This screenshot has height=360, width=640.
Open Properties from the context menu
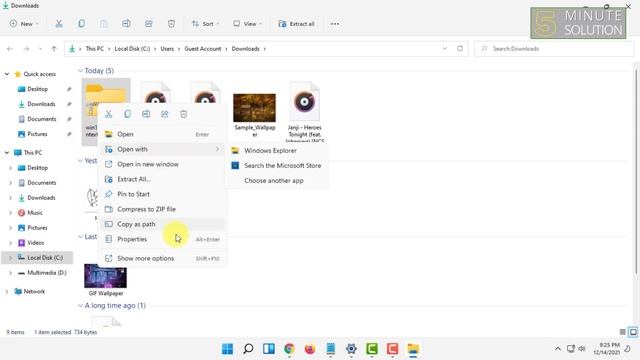(x=162, y=239)
